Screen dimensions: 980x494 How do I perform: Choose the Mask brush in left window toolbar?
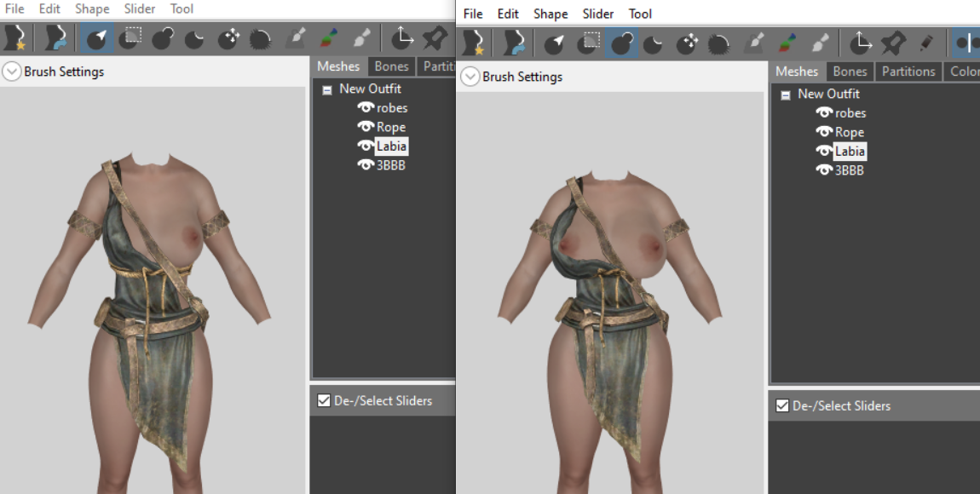click(130, 38)
